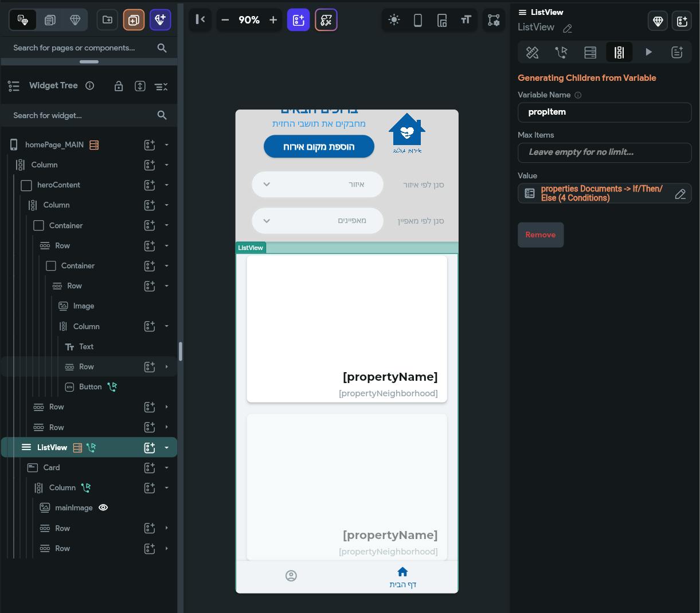Collapse the ListView tree arrow

tap(167, 447)
